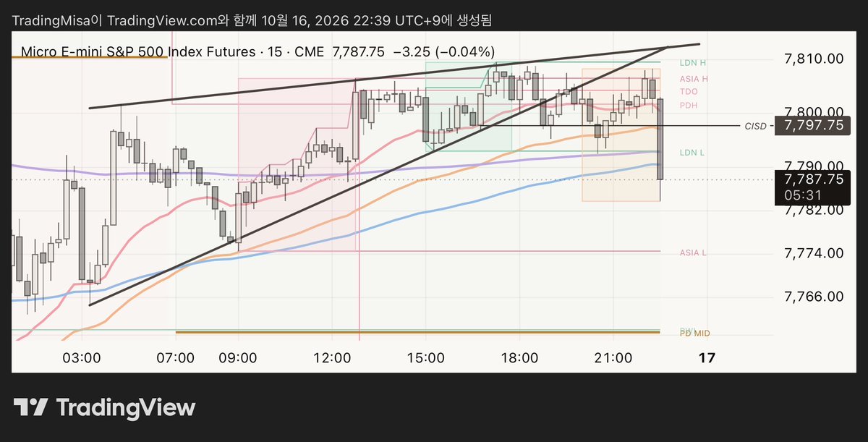The width and height of the screenshot is (868, 442).
Task: Select the 21:00 time axis label
Action: pyautogui.click(x=613, y=357)
